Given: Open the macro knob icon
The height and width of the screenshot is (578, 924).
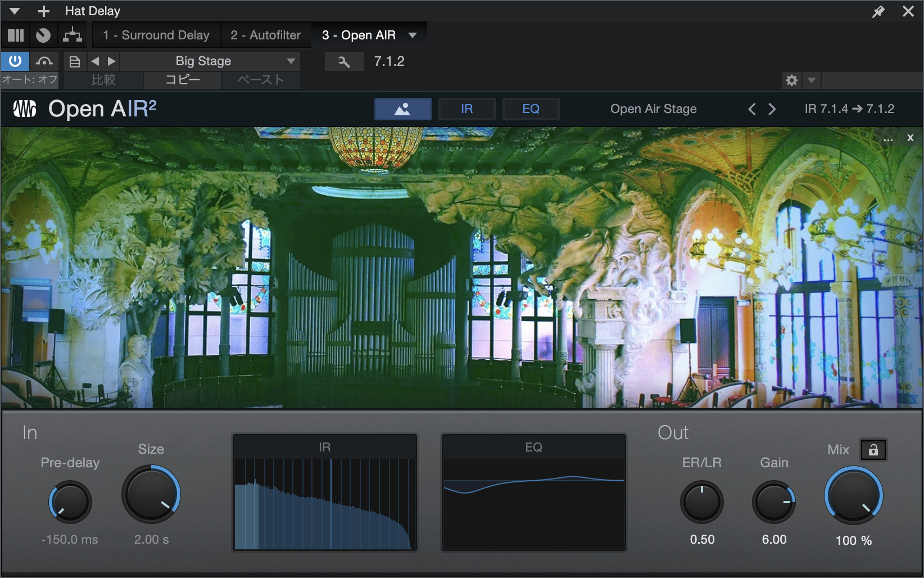Looking at the screenshot, I should point(43,35).
